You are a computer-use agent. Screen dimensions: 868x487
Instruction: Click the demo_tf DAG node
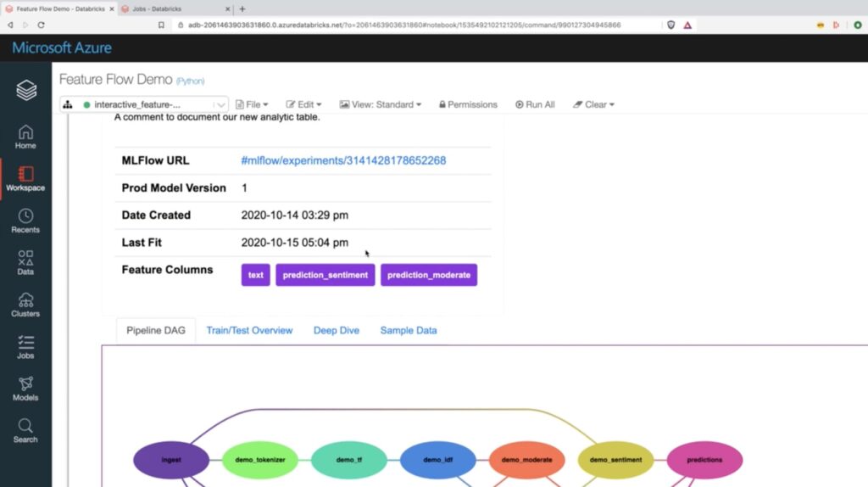point(348,460)
